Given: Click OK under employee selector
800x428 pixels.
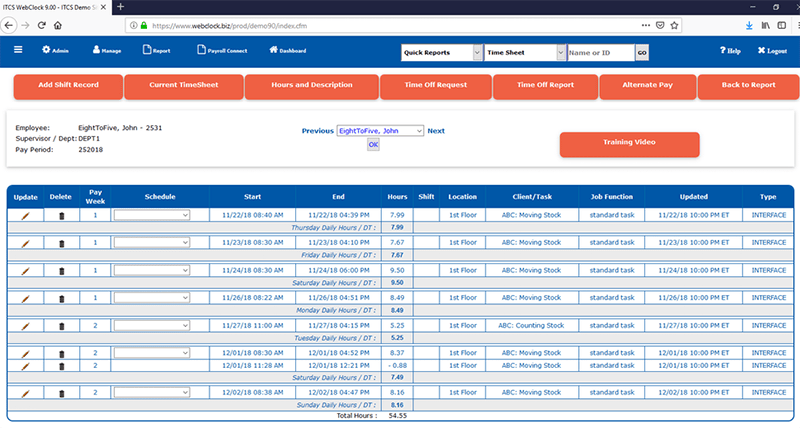Looking at the screenshot, I should point(373,145).
